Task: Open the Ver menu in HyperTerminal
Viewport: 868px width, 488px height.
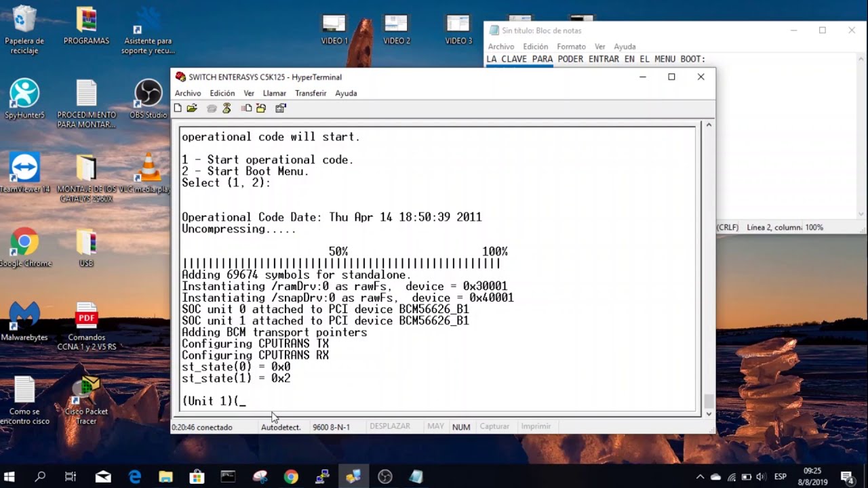Action: [x=249, y=94]
